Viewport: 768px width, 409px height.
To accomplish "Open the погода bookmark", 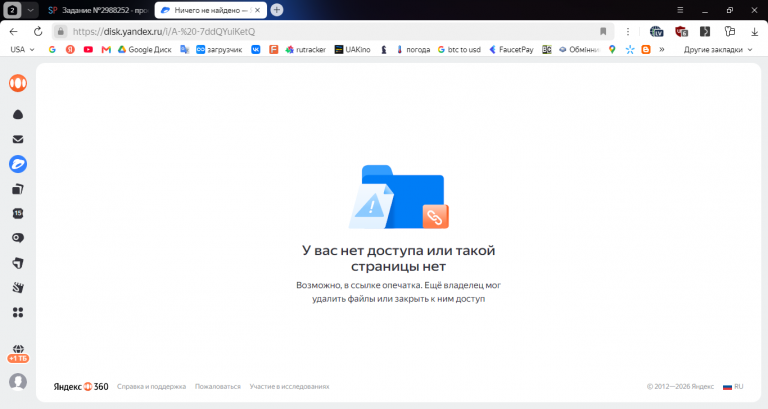I will 413,49.
